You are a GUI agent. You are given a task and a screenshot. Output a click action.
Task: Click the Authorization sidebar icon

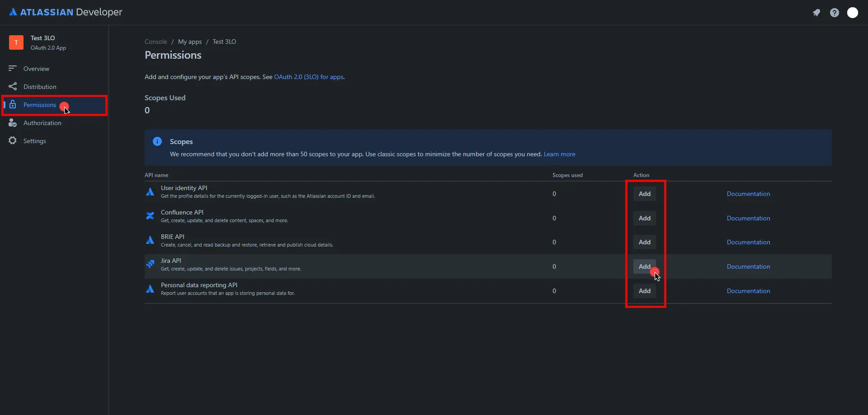(13, 123)
